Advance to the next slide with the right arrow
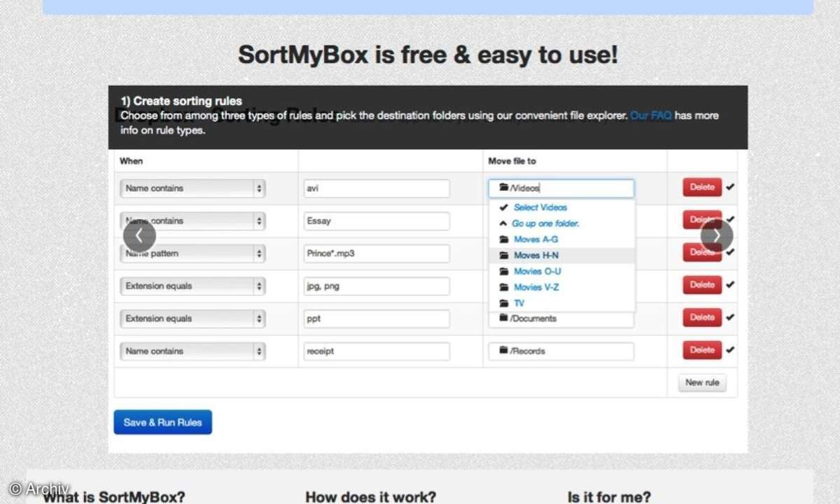The image size is (840, 504). [717, 236]
